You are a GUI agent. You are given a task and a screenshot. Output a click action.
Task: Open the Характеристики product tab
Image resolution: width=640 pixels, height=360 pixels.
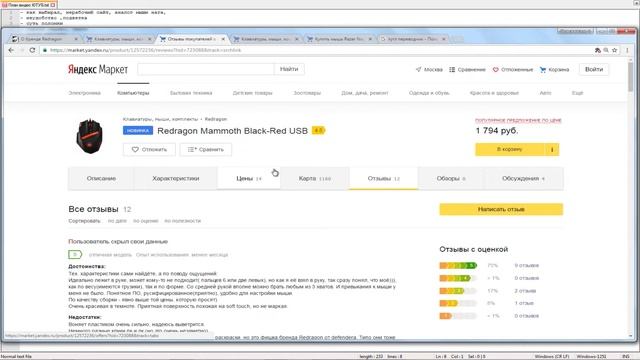176,178
